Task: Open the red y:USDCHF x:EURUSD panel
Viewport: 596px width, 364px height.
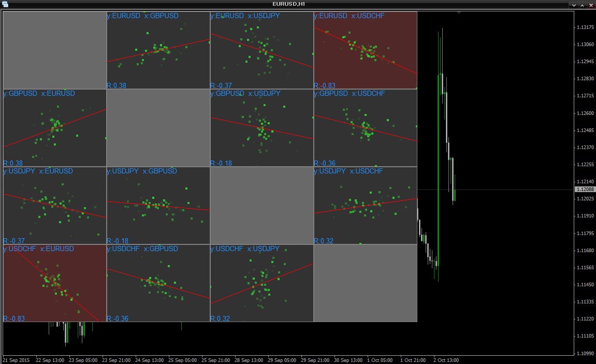Action: pyautogui.click(x=54, y=283)
